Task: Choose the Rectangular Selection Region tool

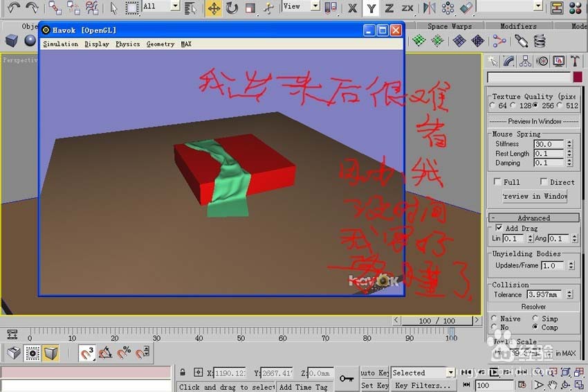Action: pos(131,8)
